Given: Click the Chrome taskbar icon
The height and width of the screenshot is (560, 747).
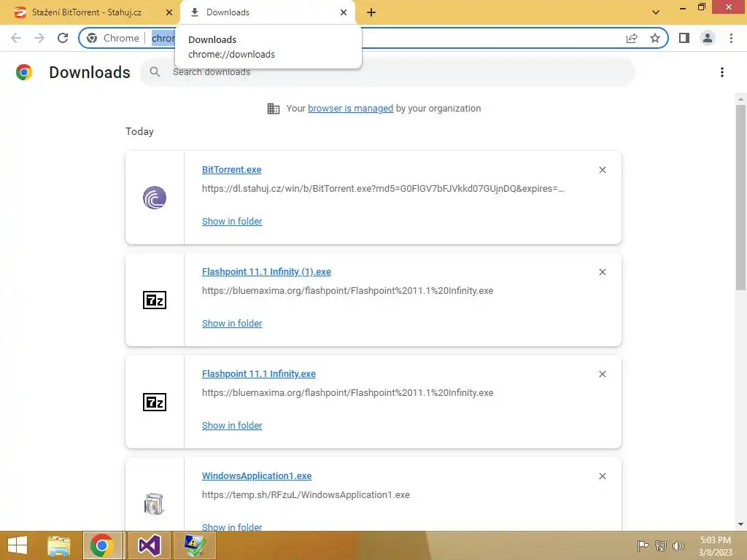Looking at the screenshot, I should (101, 545).
